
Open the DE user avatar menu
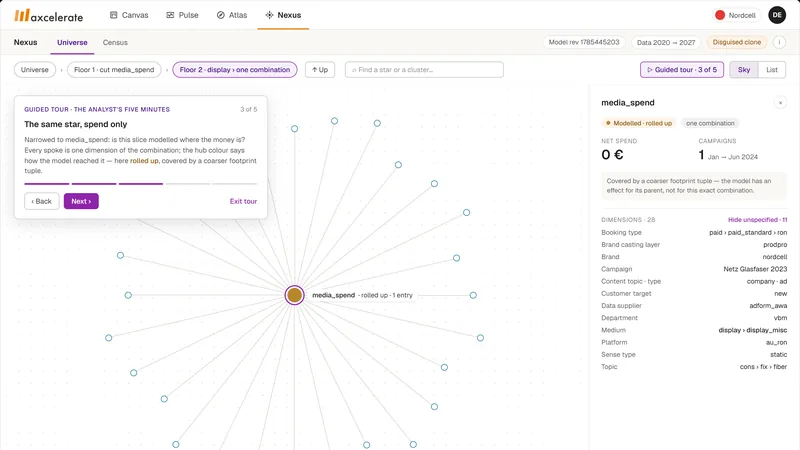coord(777,15)
